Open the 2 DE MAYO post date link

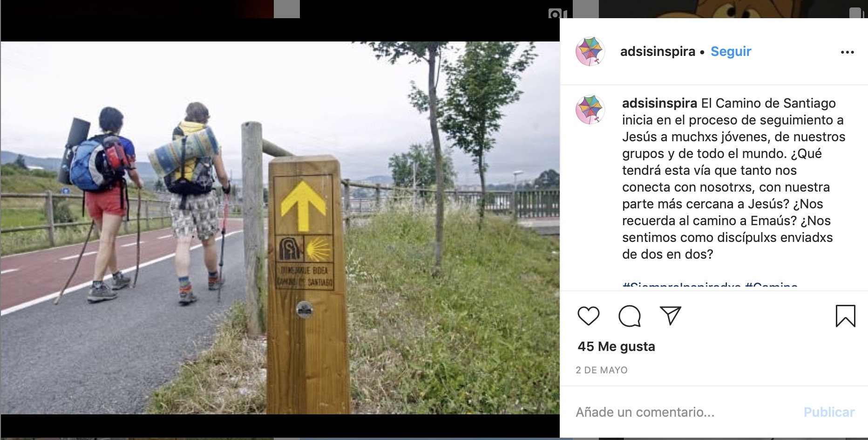click(602, 370)
